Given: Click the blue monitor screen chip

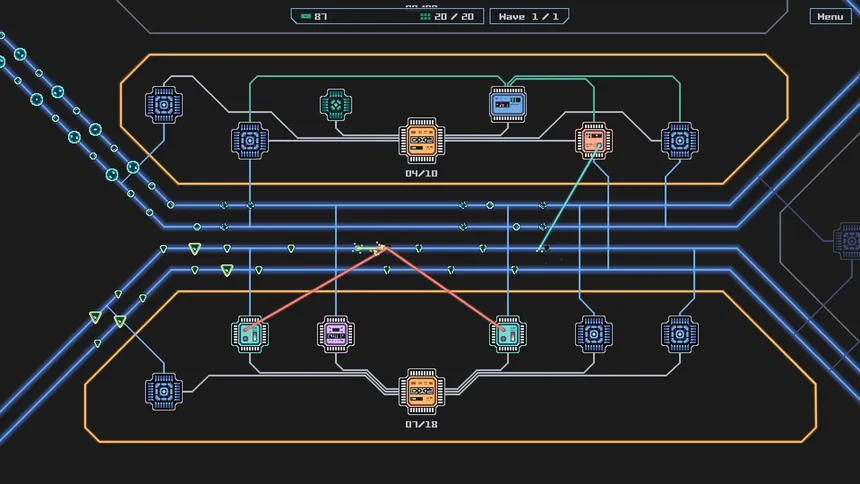Looking at the screenshot, I should coord(507,104).
